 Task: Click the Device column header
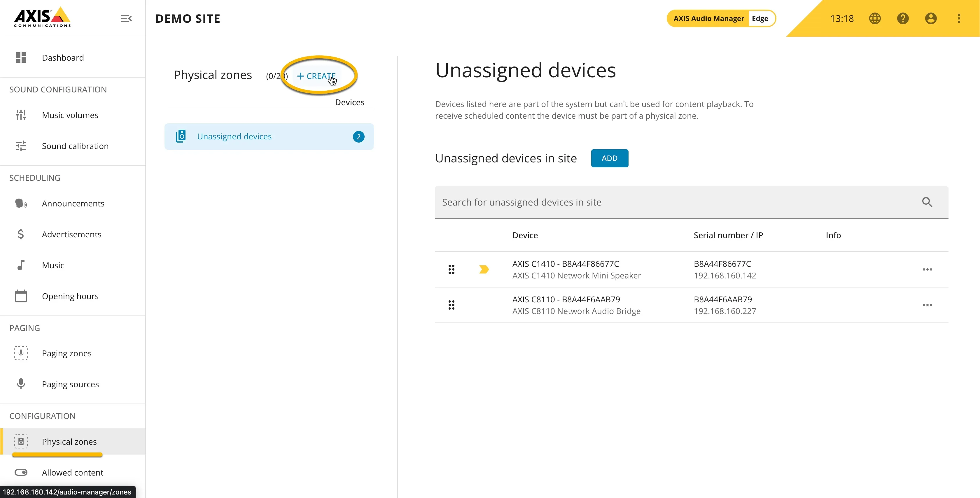[525, 235]
